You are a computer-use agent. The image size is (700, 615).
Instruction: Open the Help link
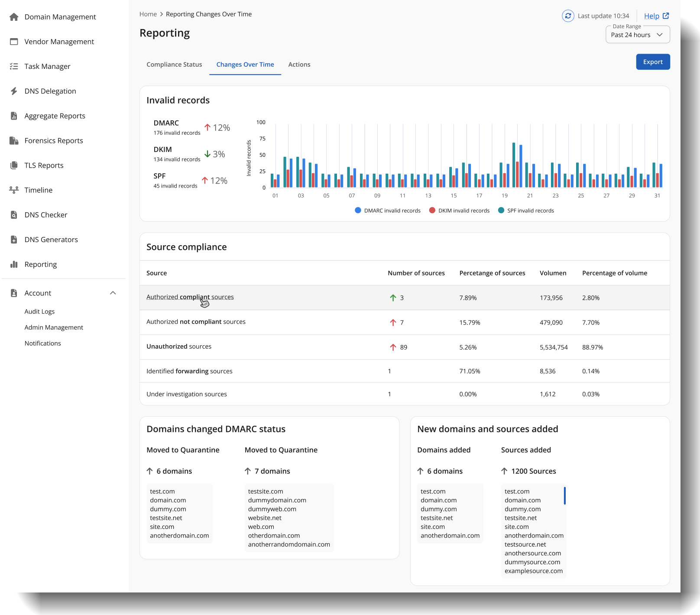point(656,16)
